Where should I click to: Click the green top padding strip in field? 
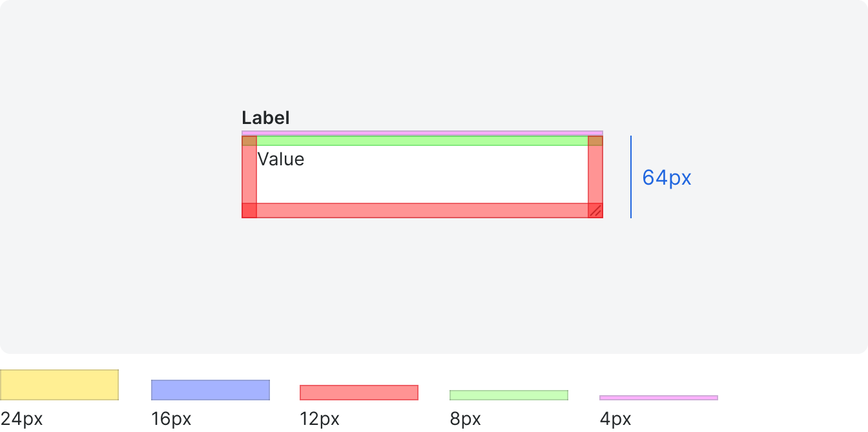coord(422,141)
